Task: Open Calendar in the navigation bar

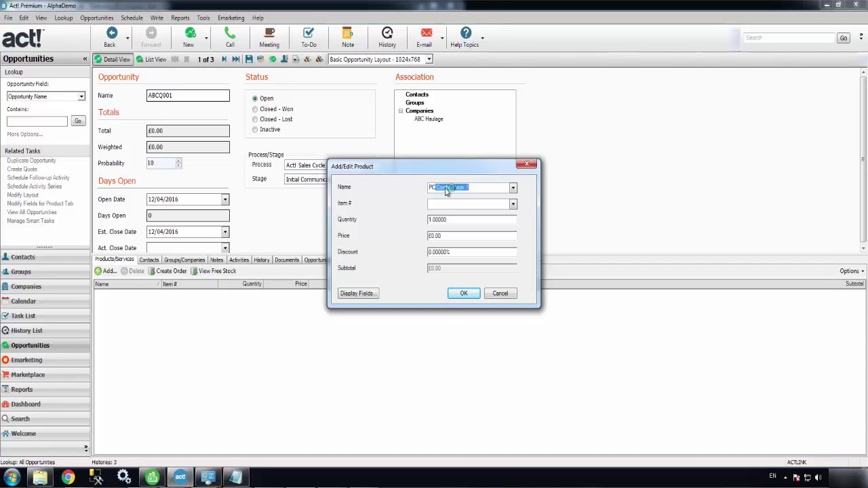Action: tap(45, 301)
